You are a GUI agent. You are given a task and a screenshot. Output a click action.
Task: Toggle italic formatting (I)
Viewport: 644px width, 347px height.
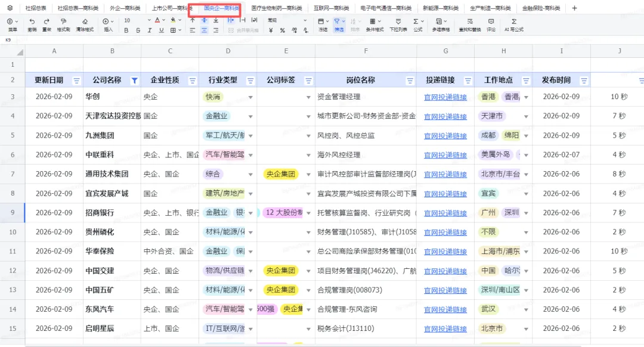pos(150,30)
